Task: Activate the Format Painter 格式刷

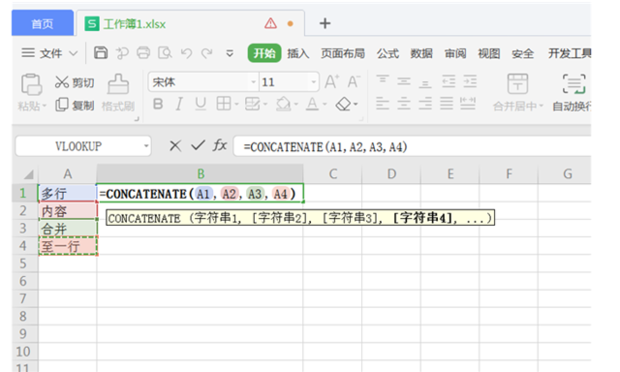Action: point(118,93)
